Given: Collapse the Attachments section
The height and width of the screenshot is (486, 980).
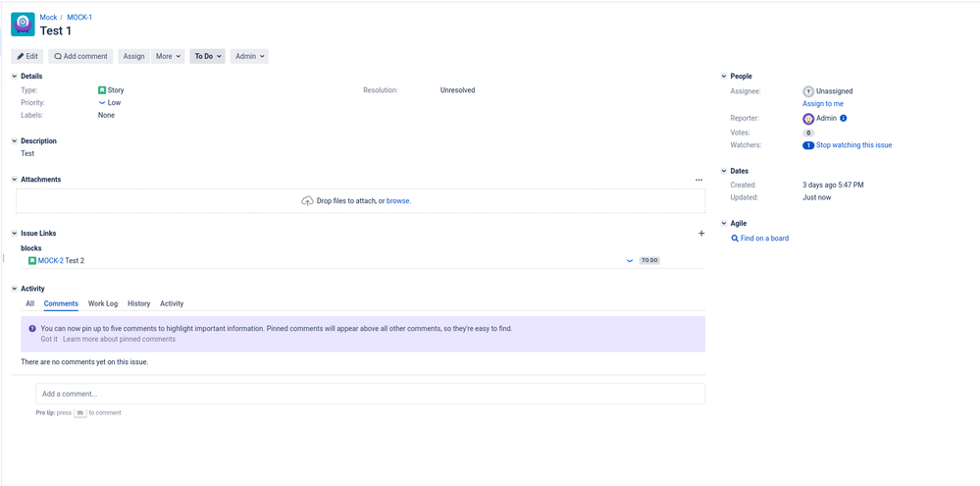Looking at the screenshot, I should [x=15, y=180].
